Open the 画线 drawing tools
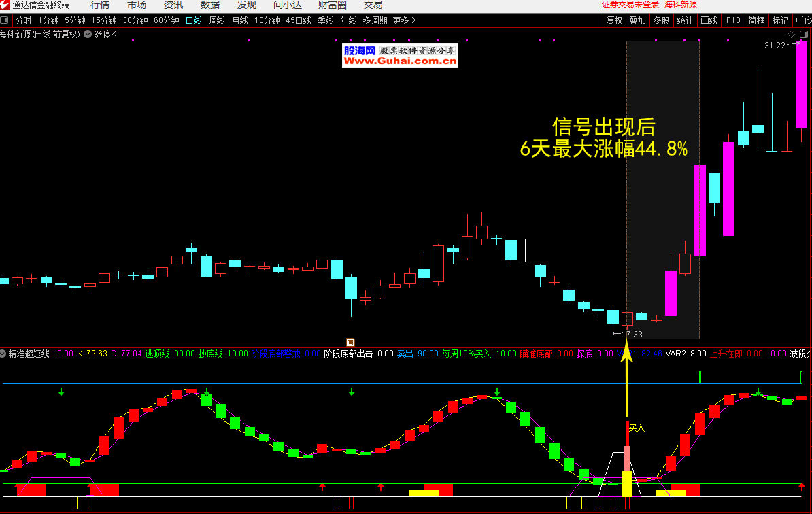The width and height of the screenshot is (812, 514). pos(709,20)
